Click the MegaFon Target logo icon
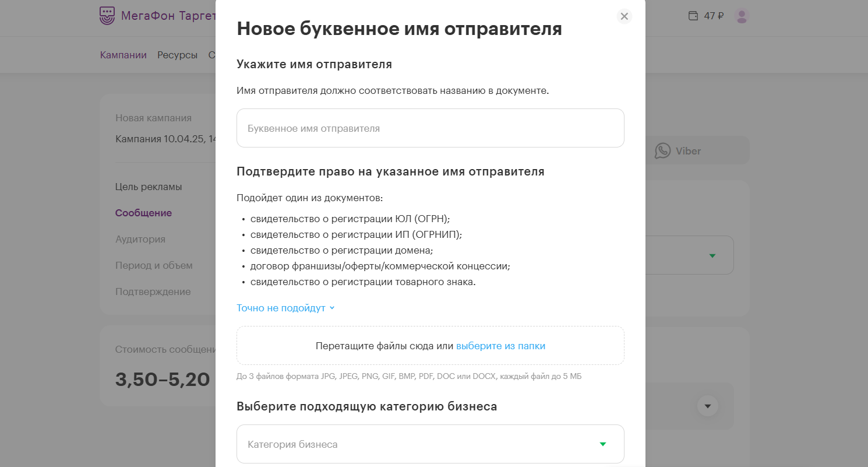This screenshot has height=467, width=868. click(x=108, y=16)
